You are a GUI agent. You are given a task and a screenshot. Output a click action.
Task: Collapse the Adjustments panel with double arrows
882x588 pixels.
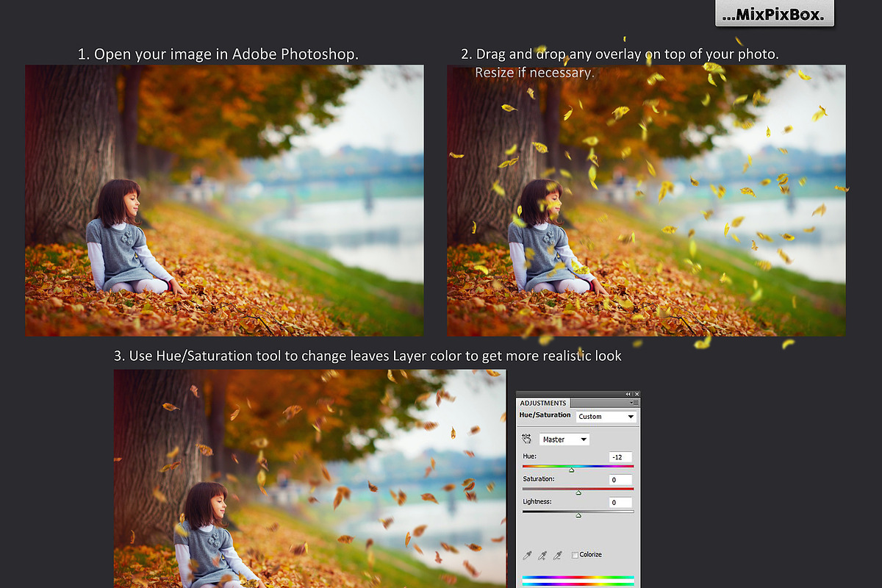[x=628, y=394]
